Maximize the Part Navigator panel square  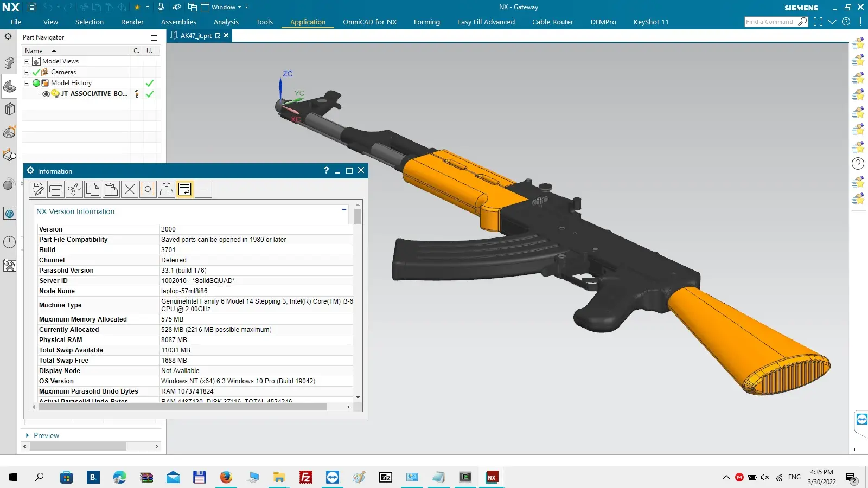click(154, 37)
